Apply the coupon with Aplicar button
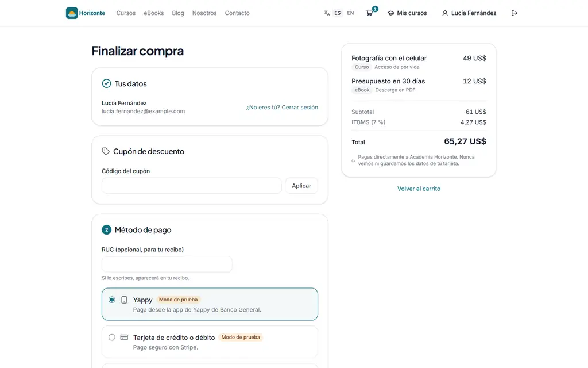Image resolution: width=588 pixels, height=368 pixels. pyautogui.click(x=301, y=186)
